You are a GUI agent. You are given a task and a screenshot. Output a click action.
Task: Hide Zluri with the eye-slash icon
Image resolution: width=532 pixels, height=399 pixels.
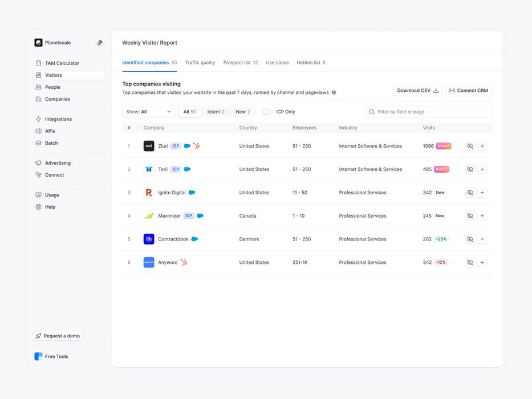click(470, 146)
